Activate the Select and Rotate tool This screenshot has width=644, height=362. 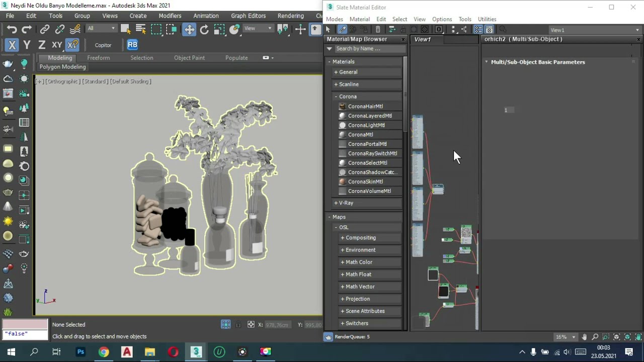pos(204,30)
